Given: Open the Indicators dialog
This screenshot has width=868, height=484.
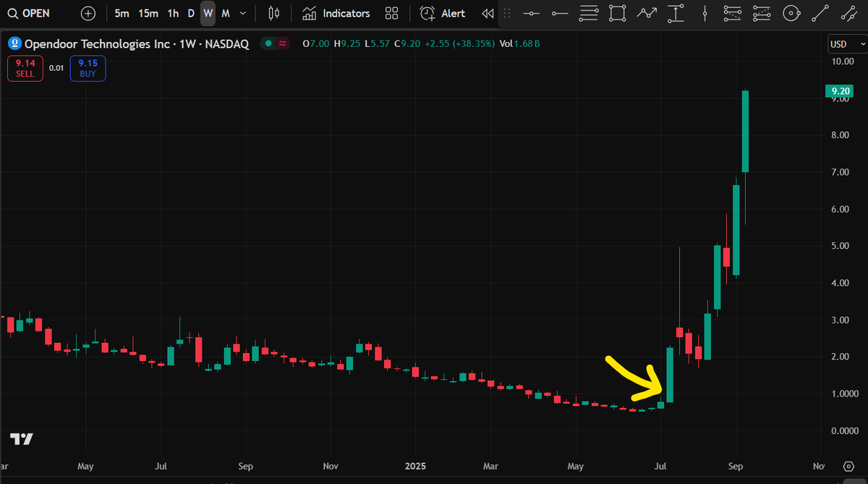Looking at the screenshot, I should click(336, 13).
